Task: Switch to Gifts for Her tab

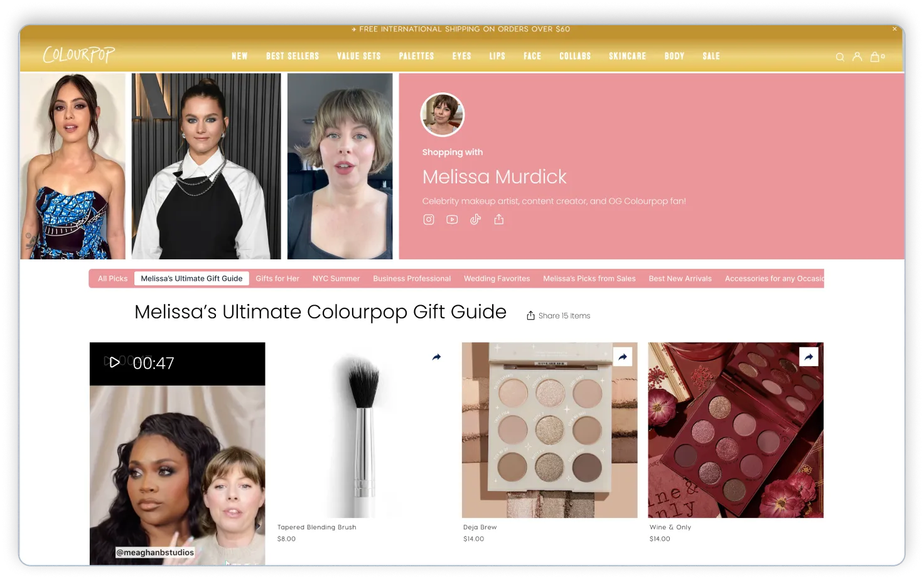Action: click(x=277, y=278)
